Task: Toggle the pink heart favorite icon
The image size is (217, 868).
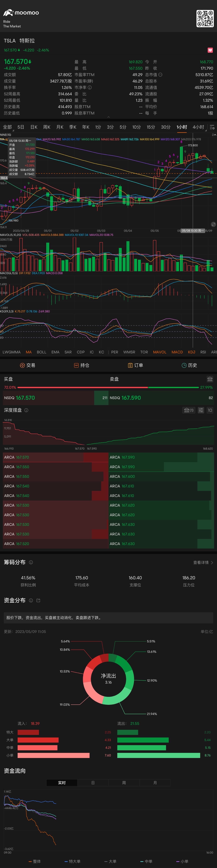Action: (x=210, y=50)
